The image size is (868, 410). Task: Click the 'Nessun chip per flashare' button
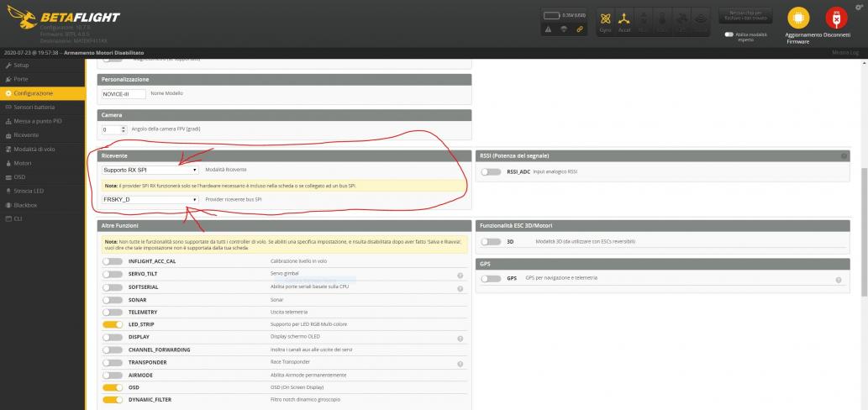point(745,15)
